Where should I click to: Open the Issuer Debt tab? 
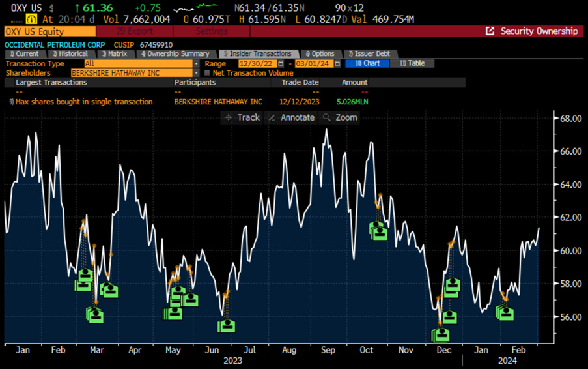coord(370,53)
